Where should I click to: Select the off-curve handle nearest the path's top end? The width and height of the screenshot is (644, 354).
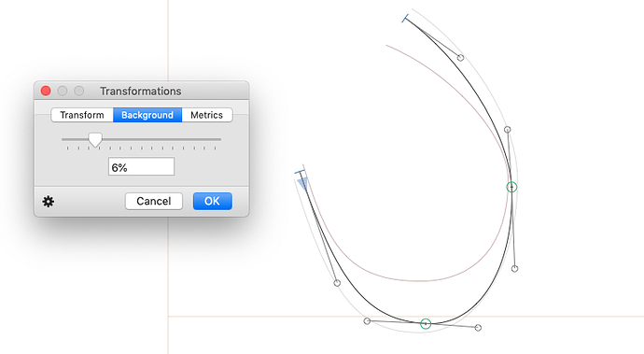pyautogui.click(x=460, y=58)
